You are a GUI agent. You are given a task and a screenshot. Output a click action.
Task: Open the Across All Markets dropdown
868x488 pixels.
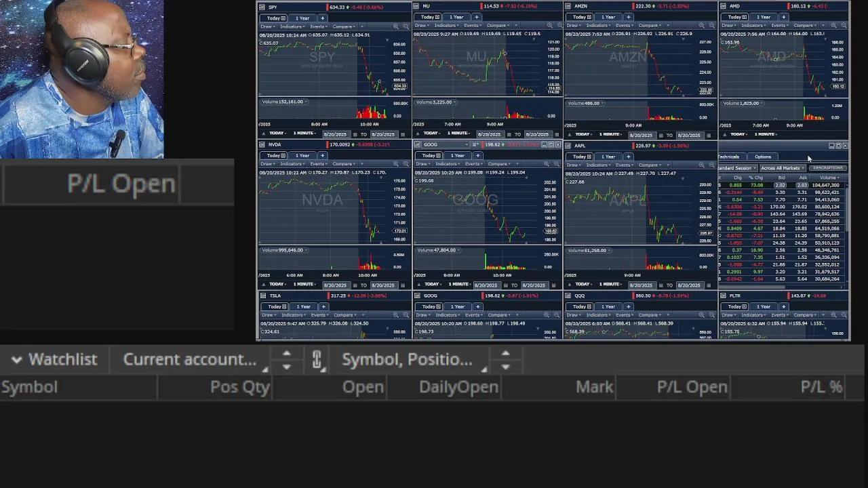click(x=782, y=168)
